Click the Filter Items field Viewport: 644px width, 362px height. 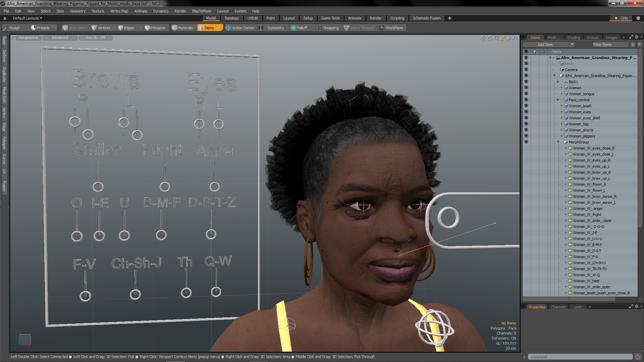coord(610,45)
